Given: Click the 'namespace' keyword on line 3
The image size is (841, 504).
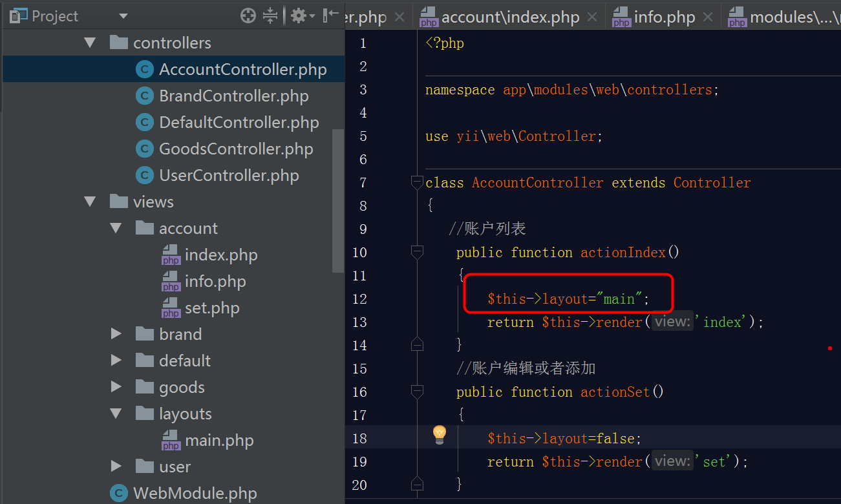Looking at the screenshot, I should (x=460, y=90).
